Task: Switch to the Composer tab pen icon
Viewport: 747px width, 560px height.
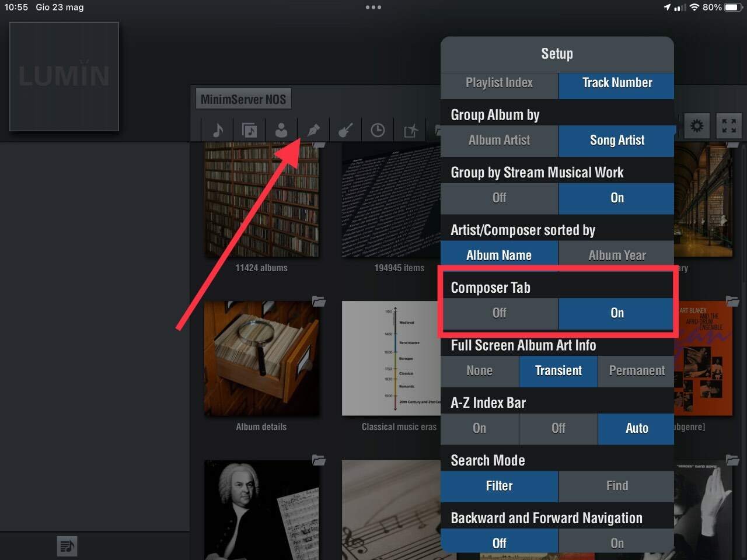Action: [313, 129]
